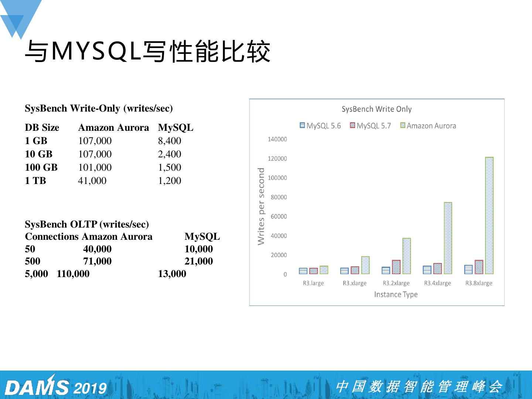Click the 41,000 Aurora value
The height and width of the screenshot is (399, 532).
(92, 181)
